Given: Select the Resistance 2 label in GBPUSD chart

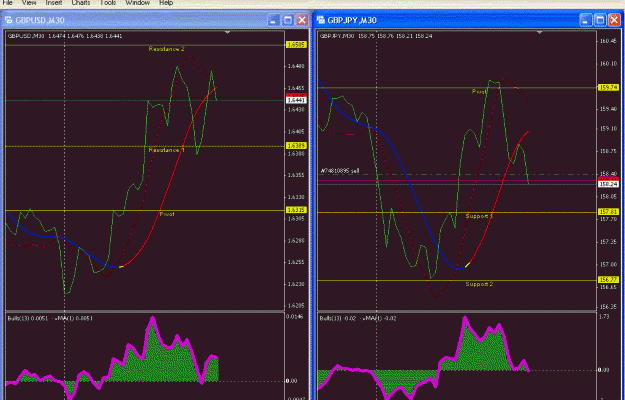Looking at the screenshot, I should pyautogui.click(x=167, y=49).
